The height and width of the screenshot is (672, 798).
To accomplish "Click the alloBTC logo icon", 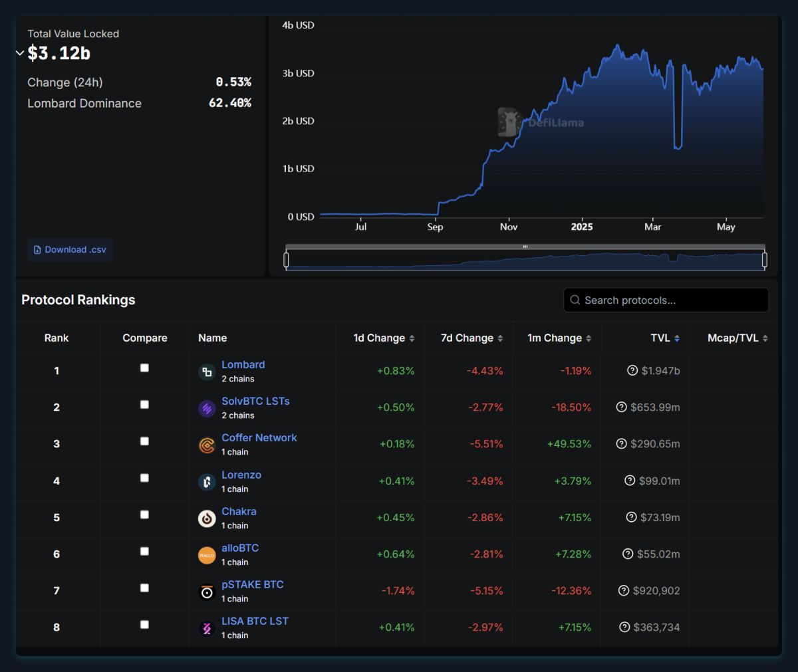I will tap(207, 555).
